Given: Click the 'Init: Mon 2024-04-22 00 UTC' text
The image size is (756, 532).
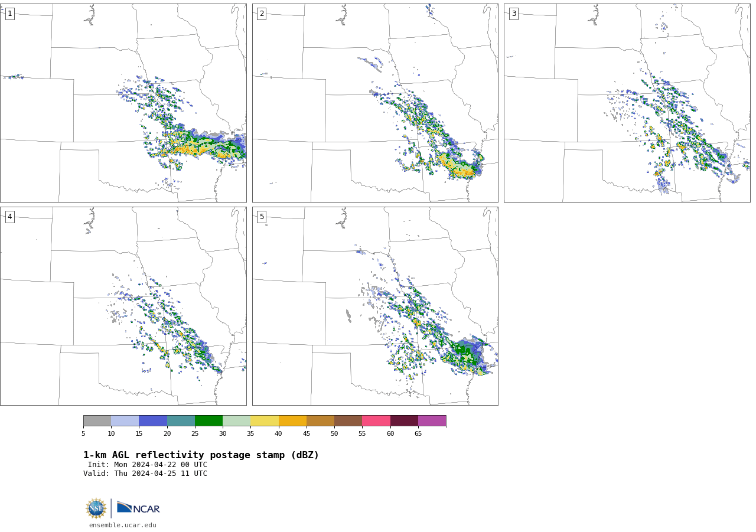Looking at the screenshot, I should point(148,465).
